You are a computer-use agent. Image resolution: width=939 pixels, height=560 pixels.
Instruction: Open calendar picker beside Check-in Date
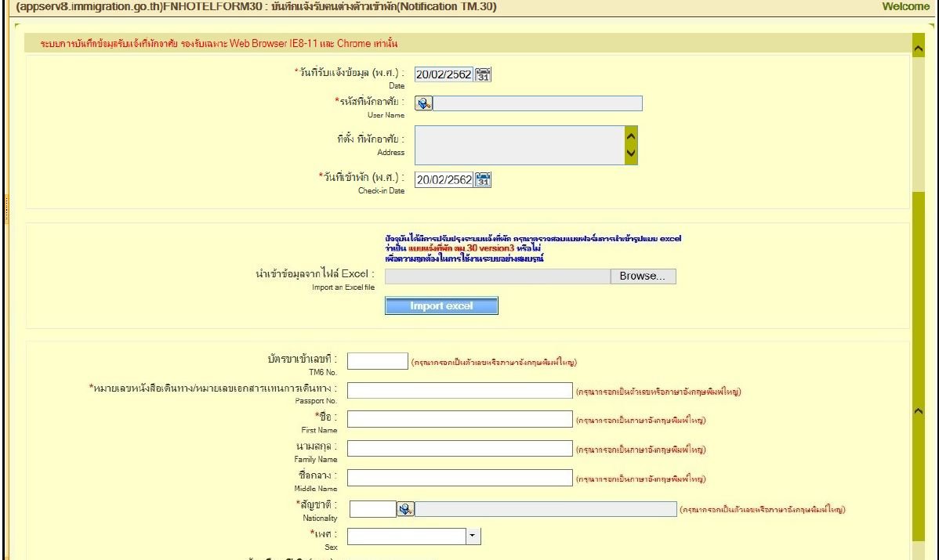[x=484, y=179]
